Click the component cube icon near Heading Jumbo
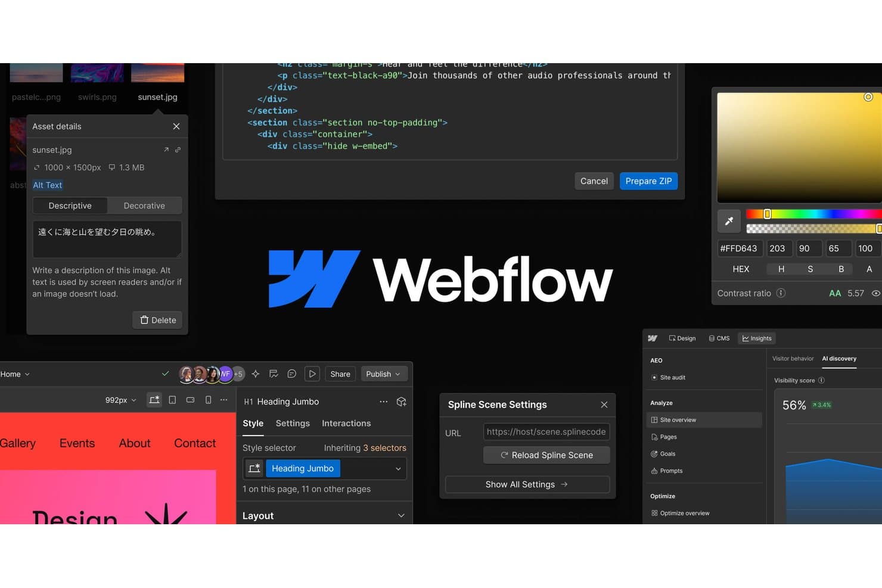Screen dimensions: 882x588 pos(401,402)
